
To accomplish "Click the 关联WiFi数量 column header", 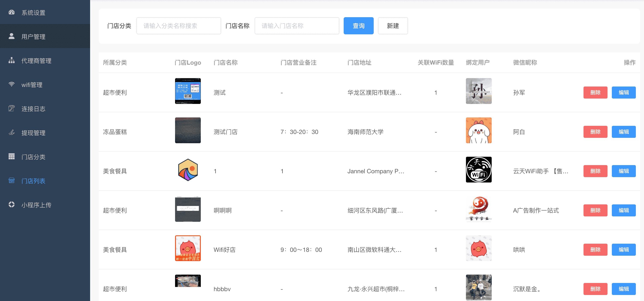I will 436,62.
